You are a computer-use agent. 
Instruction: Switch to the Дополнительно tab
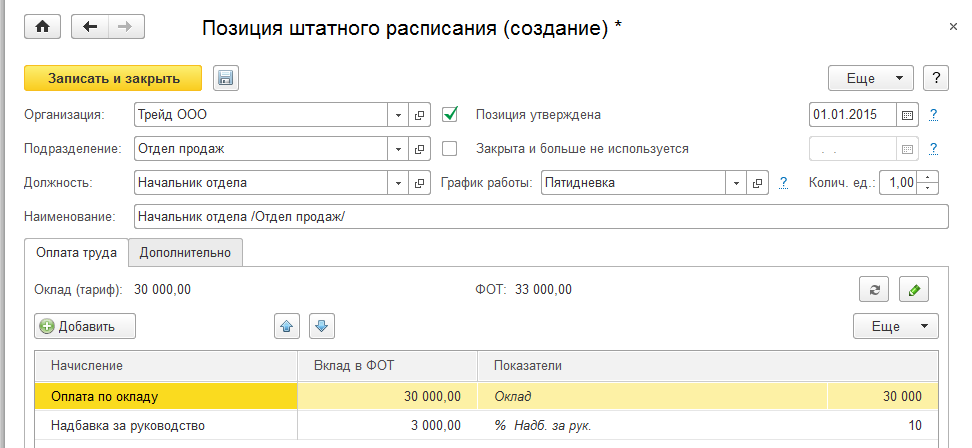point(186,253)
